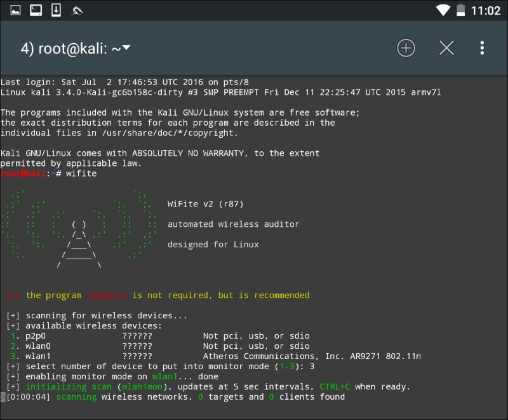This screenshot has width=508, height=420.
Task: Add a new terminal session with plus icon
Action: (406, 48)
